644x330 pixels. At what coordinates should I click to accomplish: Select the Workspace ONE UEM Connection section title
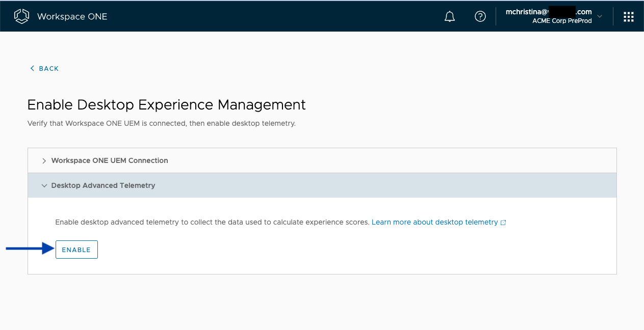click(110, 160)
